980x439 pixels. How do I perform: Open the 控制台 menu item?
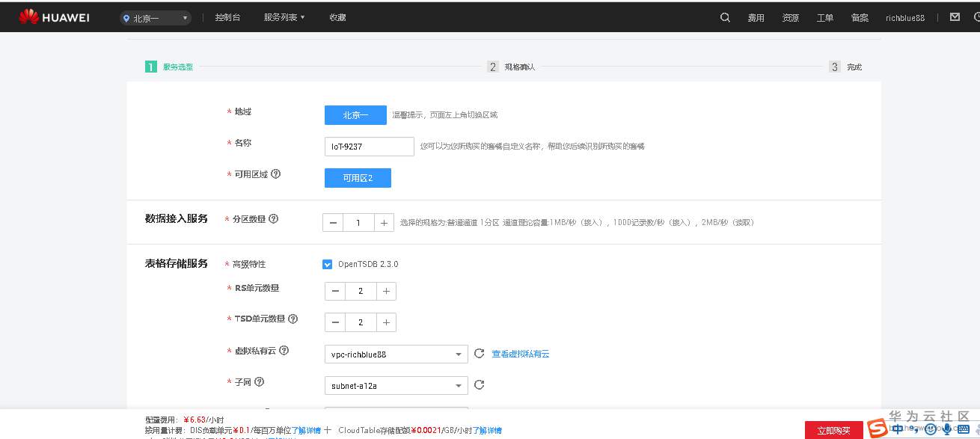tap(227, 16)
